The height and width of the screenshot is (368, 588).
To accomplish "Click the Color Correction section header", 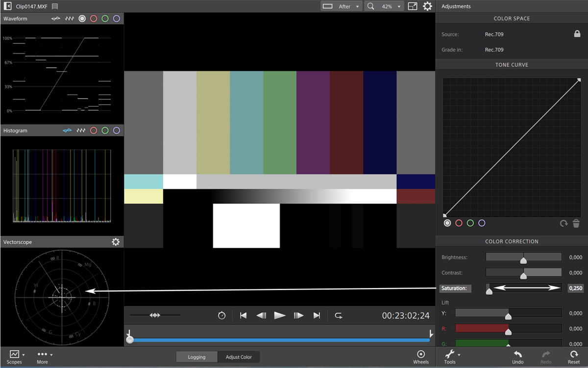I will pos(512,241).
